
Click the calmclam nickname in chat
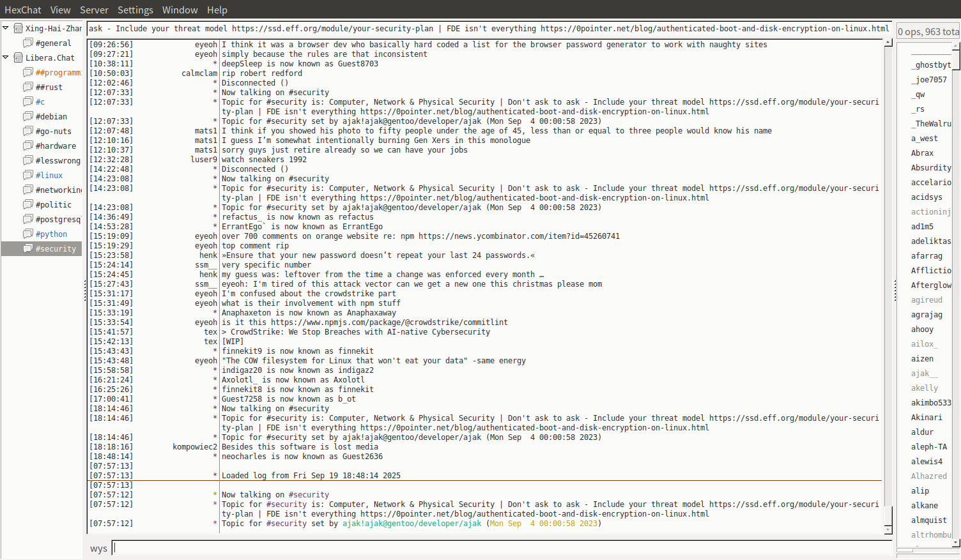[x=199, y=73]
